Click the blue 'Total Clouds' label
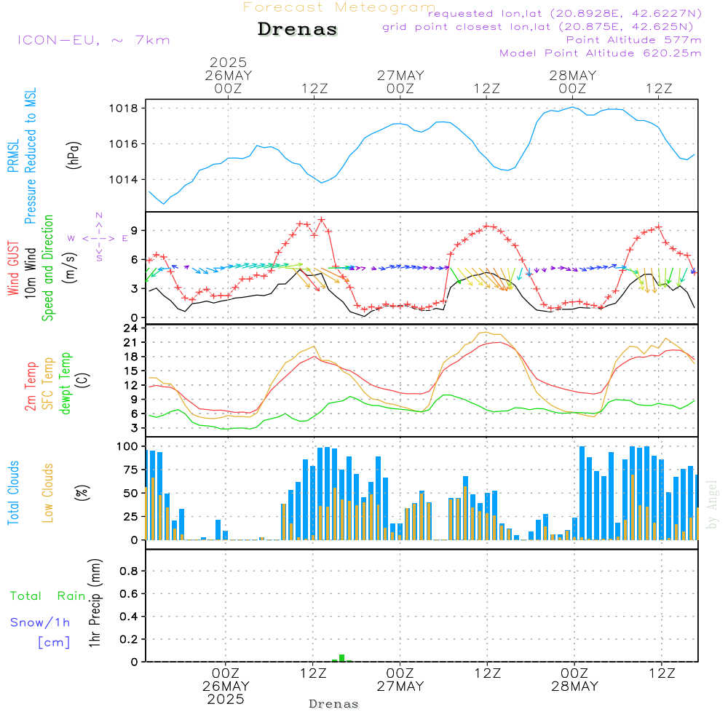Screen dimensions: 728x728 pyautogui.click(x=13, y=493)
